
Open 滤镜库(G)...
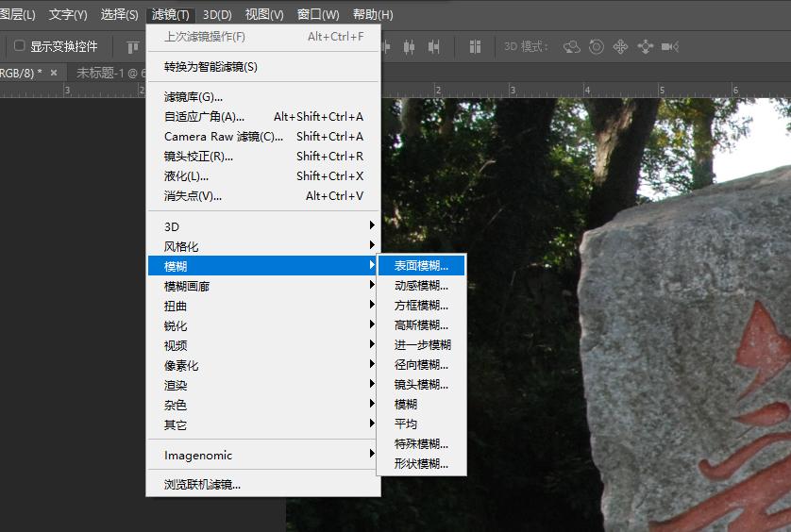263,97
